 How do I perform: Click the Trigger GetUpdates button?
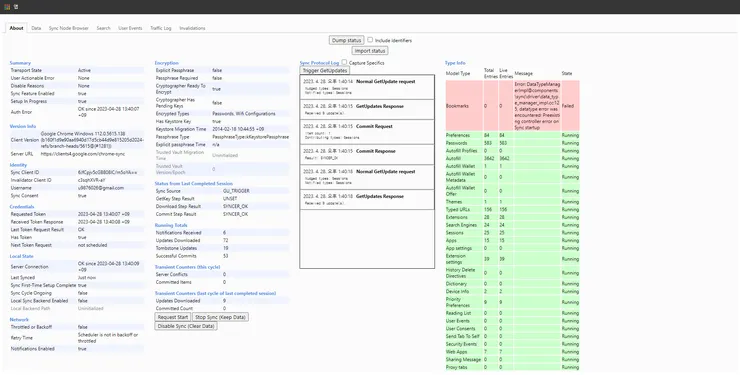click(325, 71)
